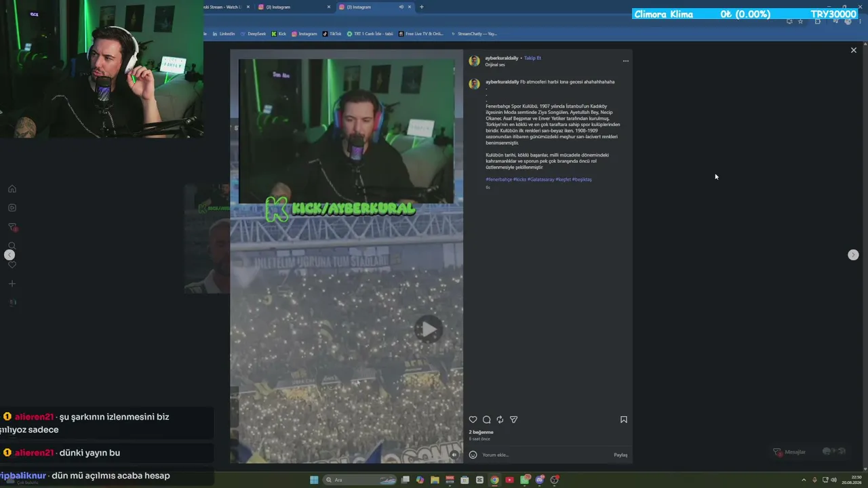Open the emoji picker in comment box
This screenshot has width=868, height=488.
tap(473, 455)
